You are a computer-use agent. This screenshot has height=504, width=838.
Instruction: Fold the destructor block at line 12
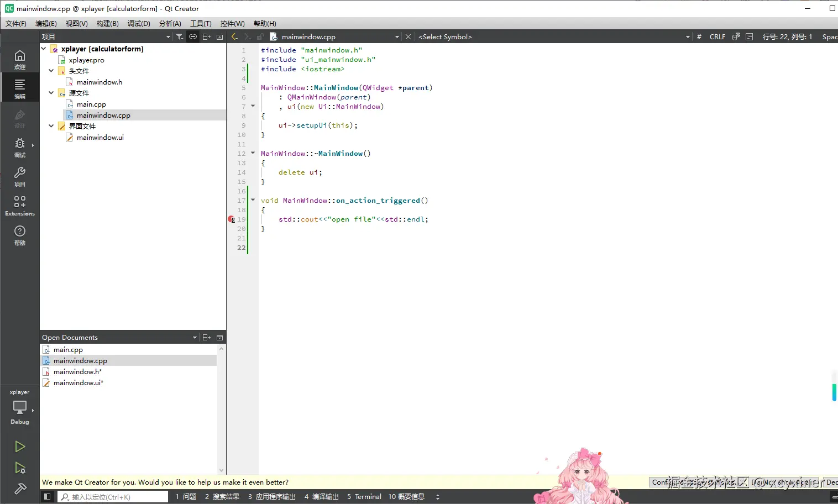[x=253, y=153]
